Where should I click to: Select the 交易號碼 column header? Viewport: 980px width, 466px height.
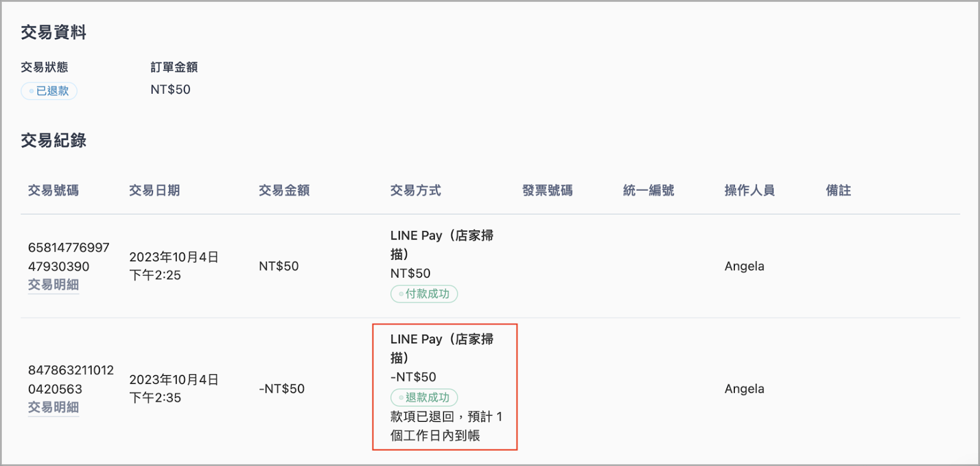coord(53,191)
